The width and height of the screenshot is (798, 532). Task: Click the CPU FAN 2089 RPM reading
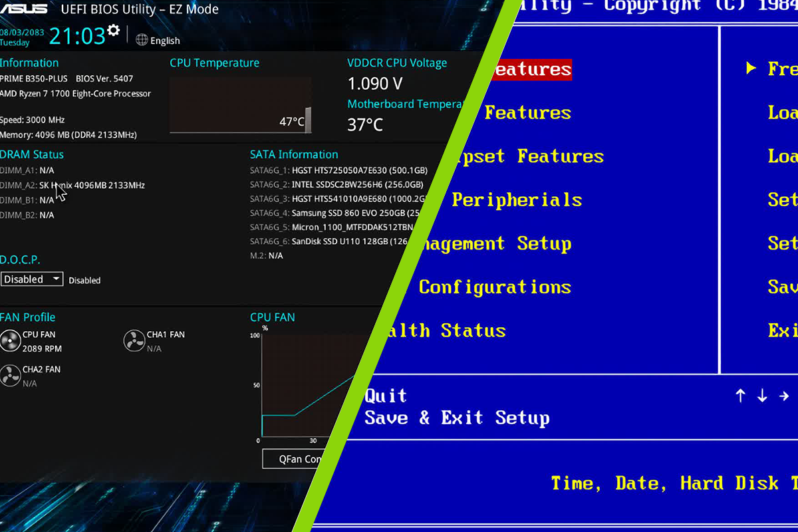(42, 348)
